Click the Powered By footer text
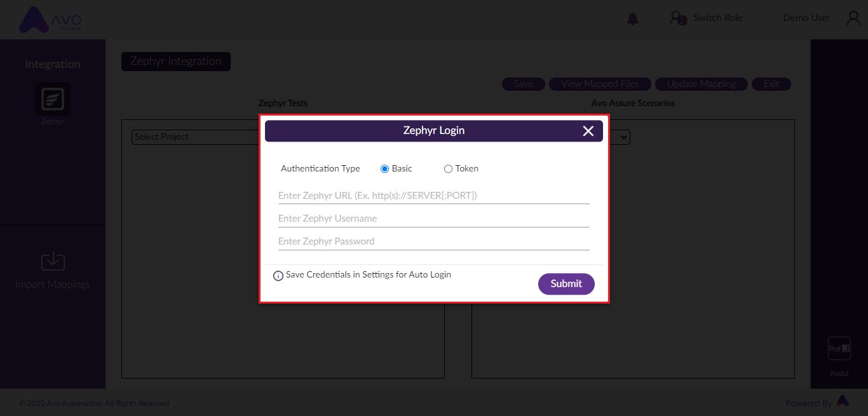The width and height of the screenshot is (868, 416). 809,403
